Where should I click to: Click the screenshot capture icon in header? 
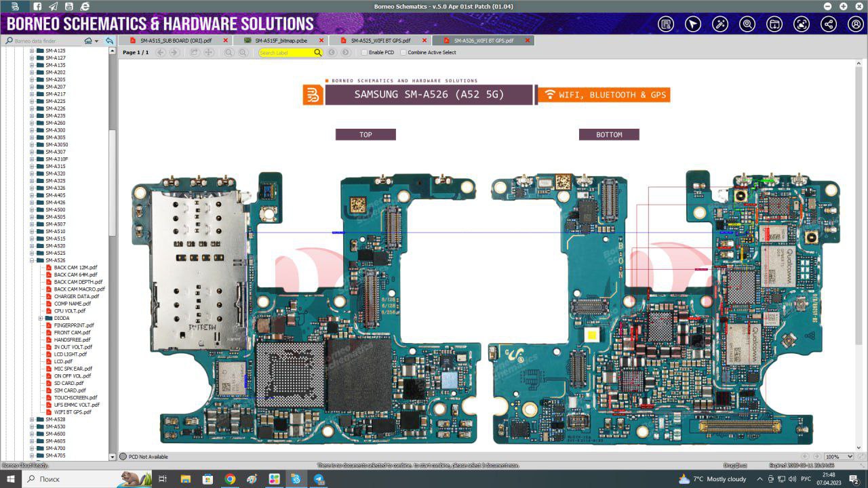(802, 24)
